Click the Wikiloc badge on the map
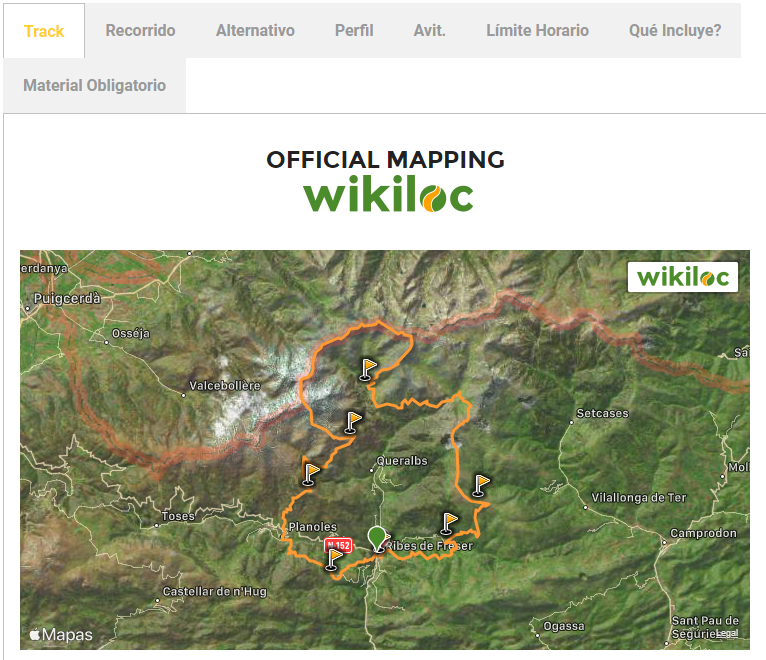This screenshot has height=660, width=766. click(682, 277)
